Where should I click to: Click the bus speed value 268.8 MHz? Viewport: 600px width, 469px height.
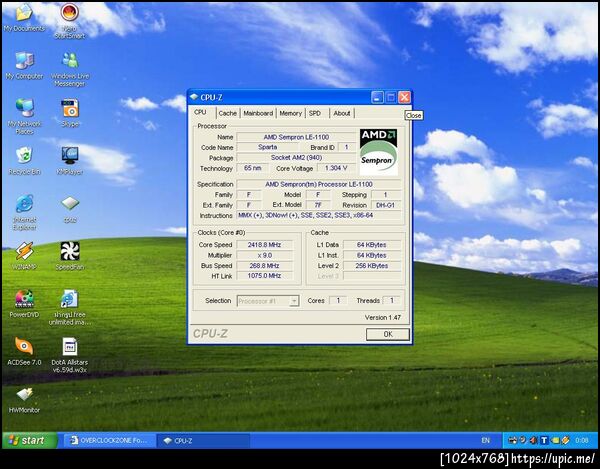click(264, 265)
